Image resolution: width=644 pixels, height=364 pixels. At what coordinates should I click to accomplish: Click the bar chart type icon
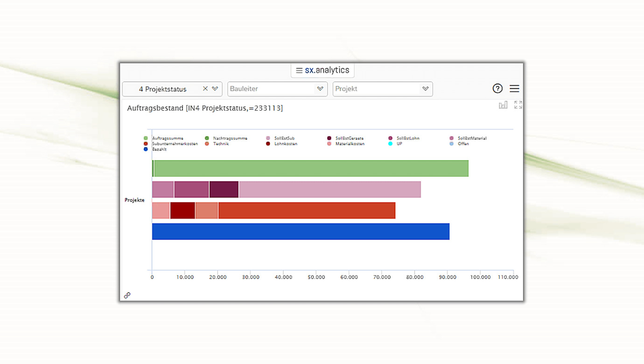point(503,105)
